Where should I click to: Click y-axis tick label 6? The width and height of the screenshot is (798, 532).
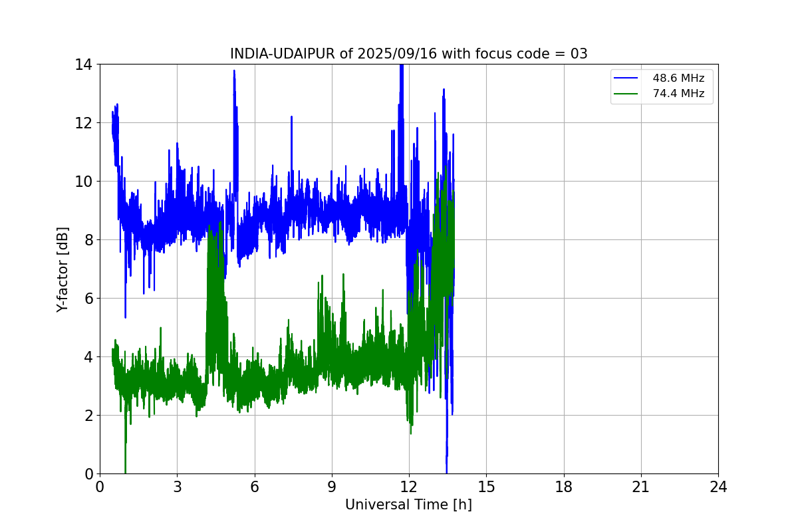click(88, 299)
